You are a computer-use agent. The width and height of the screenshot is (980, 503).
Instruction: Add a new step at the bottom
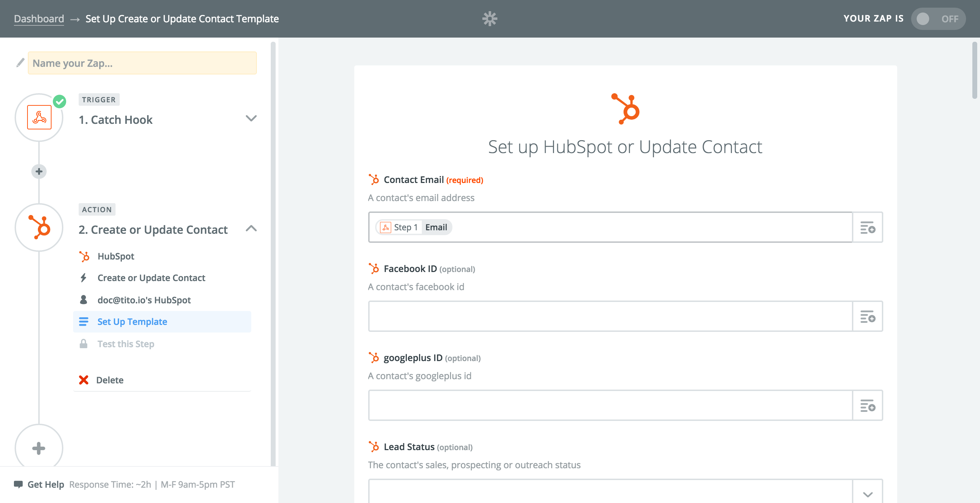[x=39, y=448]
